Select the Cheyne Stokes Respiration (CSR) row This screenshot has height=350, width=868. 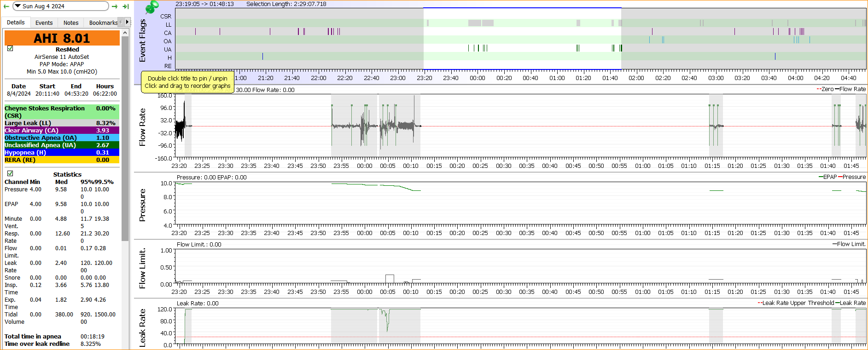tap(62, 112)
